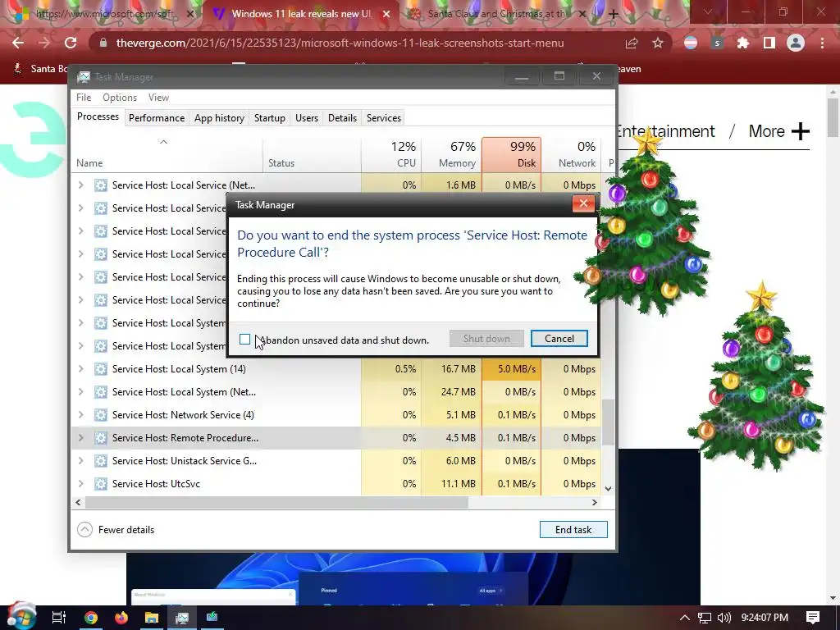Click gear icon of Service Host: Network Service (4)
This screenshot has height=630, width=840.
(101, 414)
